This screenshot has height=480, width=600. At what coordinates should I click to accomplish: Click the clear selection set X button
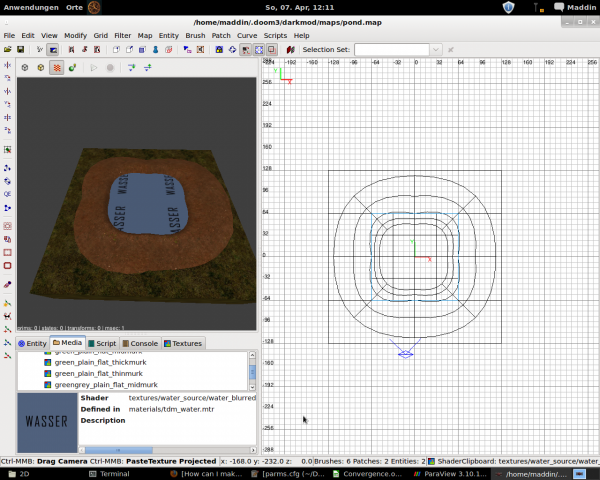(451, 50)
